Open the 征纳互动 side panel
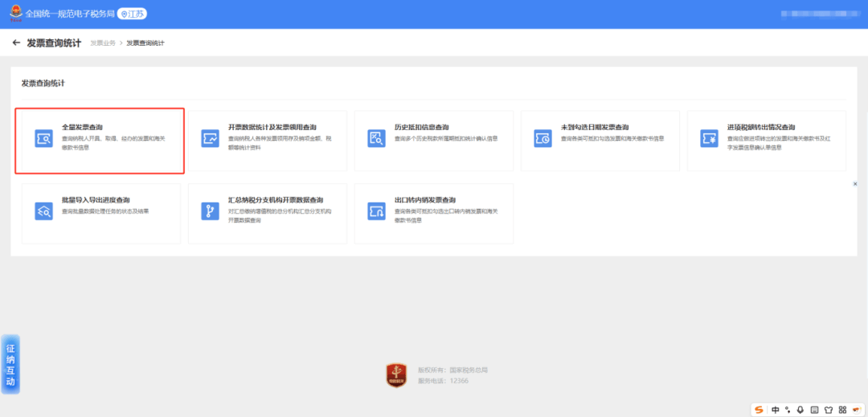Viewport: 868px width, 417px height. (10, 365)
